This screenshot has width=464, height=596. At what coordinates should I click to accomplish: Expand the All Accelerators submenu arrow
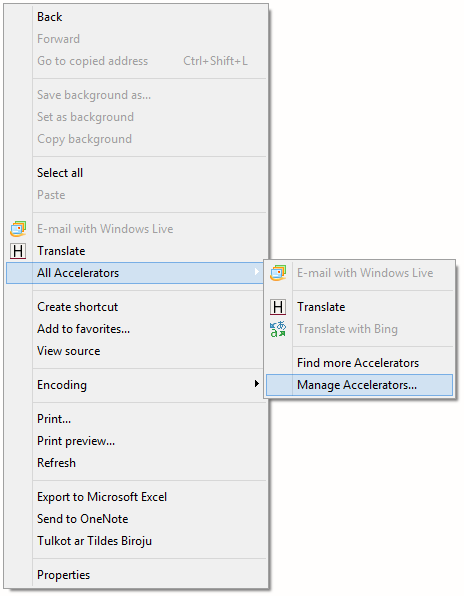tap(257, 272)
